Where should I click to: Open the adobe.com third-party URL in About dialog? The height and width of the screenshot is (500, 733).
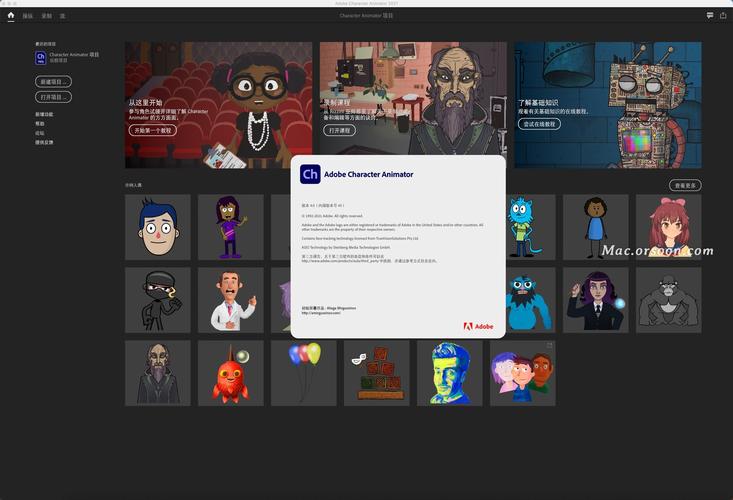click(339, 261)
